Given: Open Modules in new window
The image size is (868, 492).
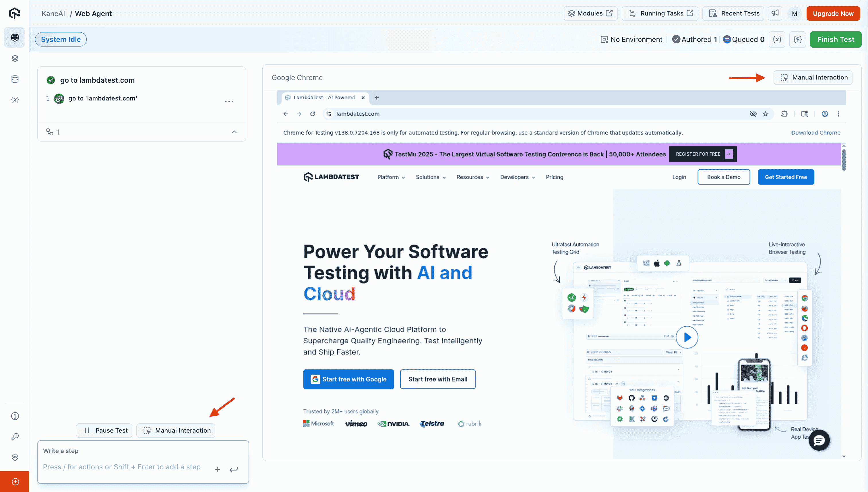Looking at the screenshot, I should click(590, 13).
